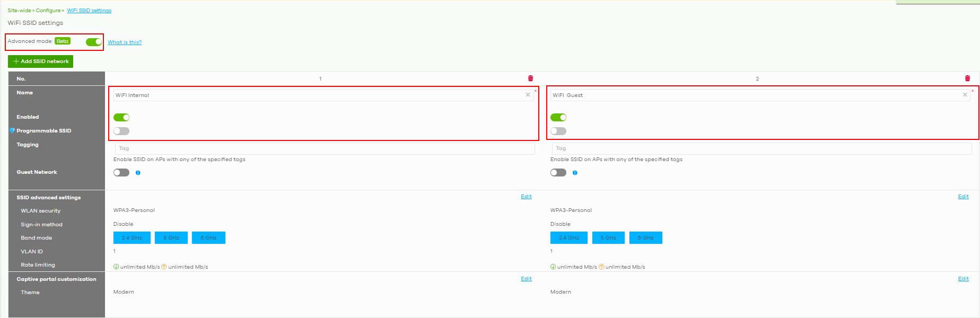Screen dimensions: 980x318
Task: Click the Tagging row label
Action: [28, 145]
